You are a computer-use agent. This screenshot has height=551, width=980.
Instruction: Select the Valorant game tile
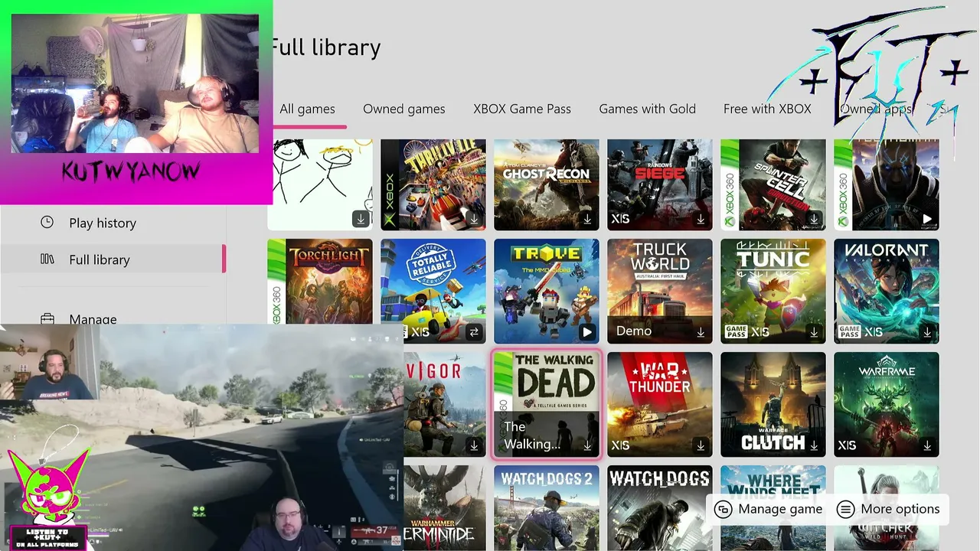(887, 292)
